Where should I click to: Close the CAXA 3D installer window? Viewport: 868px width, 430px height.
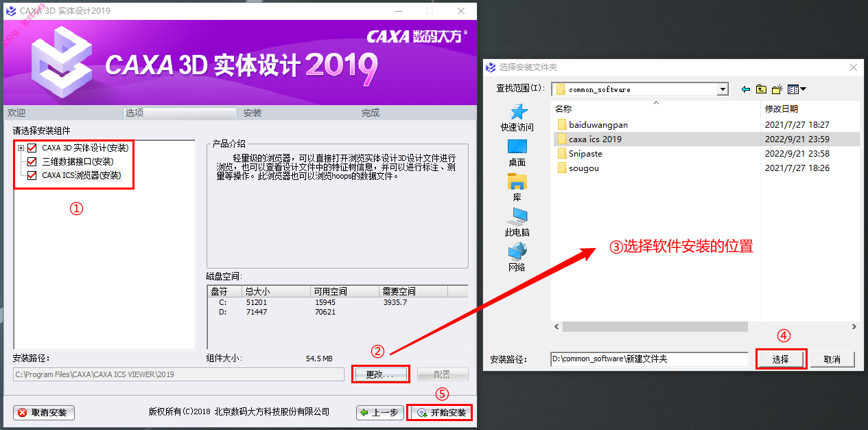(x=461, y=11)
